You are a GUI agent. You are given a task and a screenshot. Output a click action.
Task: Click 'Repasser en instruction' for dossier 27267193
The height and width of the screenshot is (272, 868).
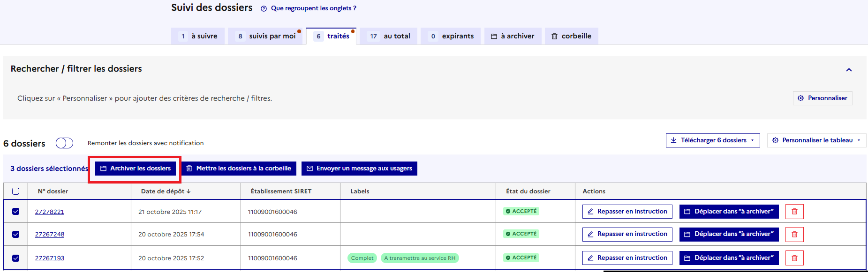point(627,258)
